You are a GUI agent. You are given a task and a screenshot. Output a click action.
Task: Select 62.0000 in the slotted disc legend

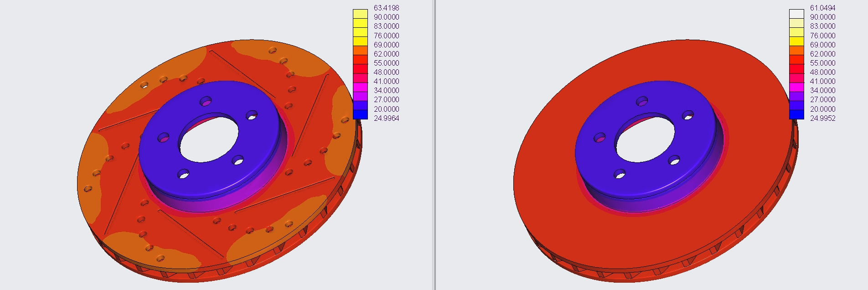(x=386, y=54)
